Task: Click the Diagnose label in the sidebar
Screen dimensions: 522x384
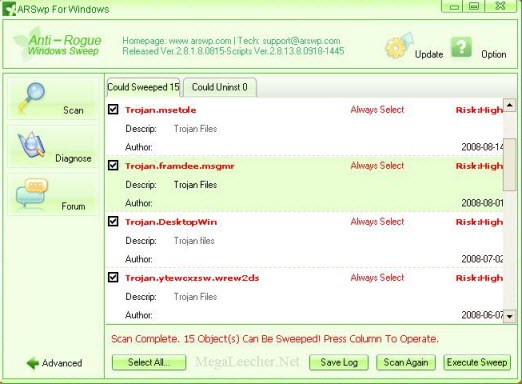Action: (x=73, y=158)
